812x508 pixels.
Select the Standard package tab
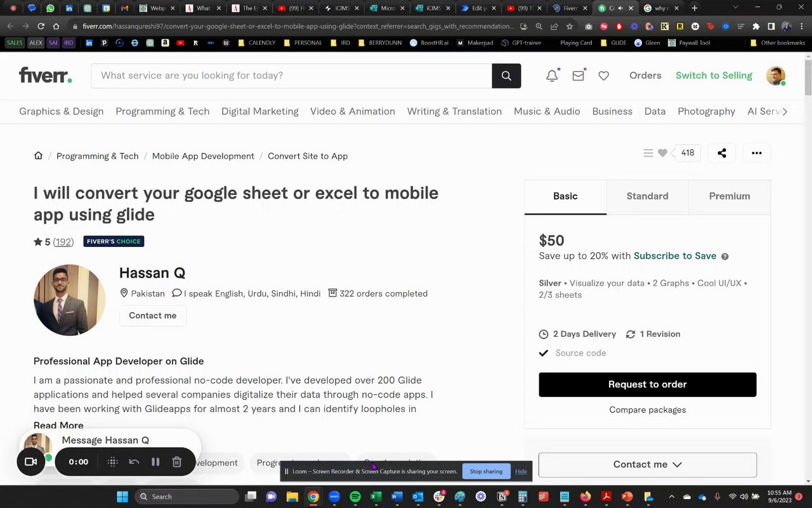pyautogui.click(x=648, y=197)
